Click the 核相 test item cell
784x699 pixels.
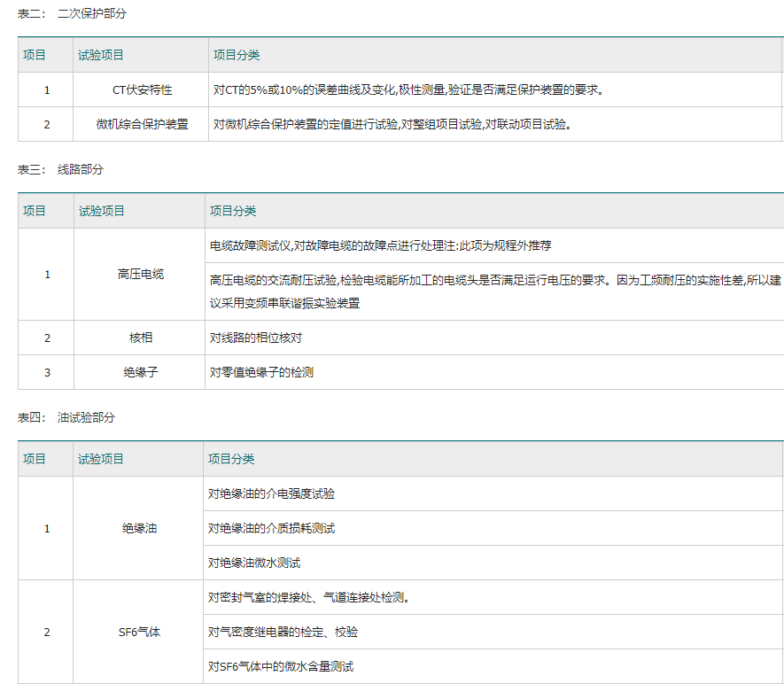point(140,338)
